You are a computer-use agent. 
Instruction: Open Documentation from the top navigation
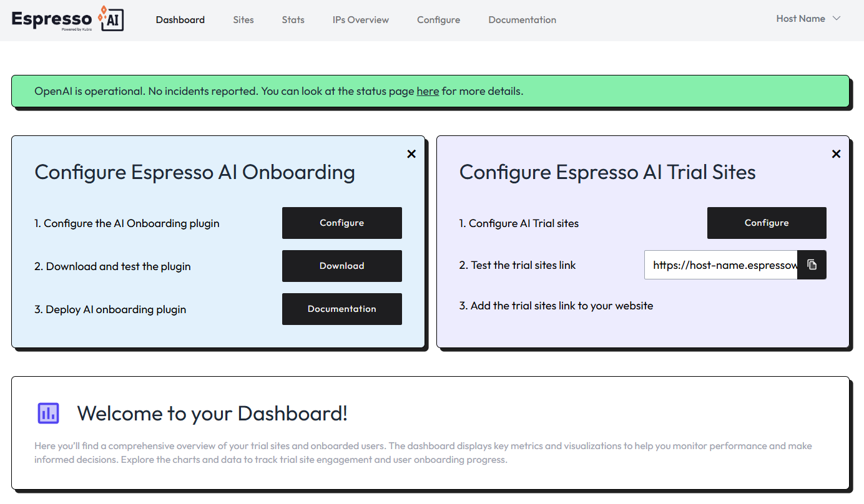pyautogui.click(x=522, y=19)
